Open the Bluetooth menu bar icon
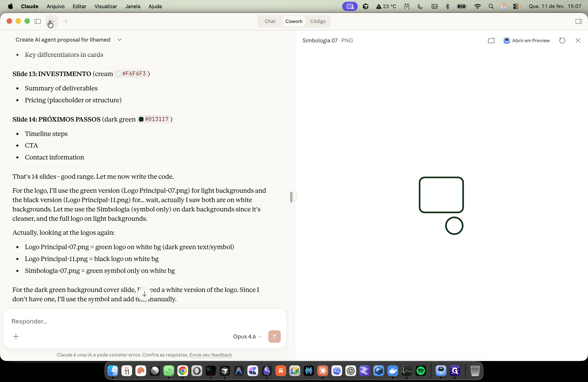The width and height of the screenshot is (588, 382). pos(447,6)
